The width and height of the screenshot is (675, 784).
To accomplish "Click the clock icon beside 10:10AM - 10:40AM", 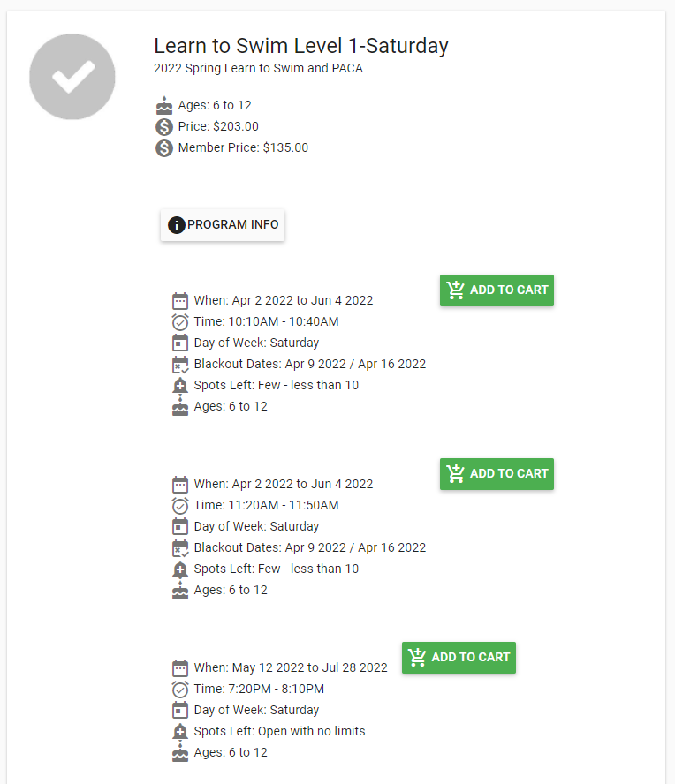I will (180, 321).
